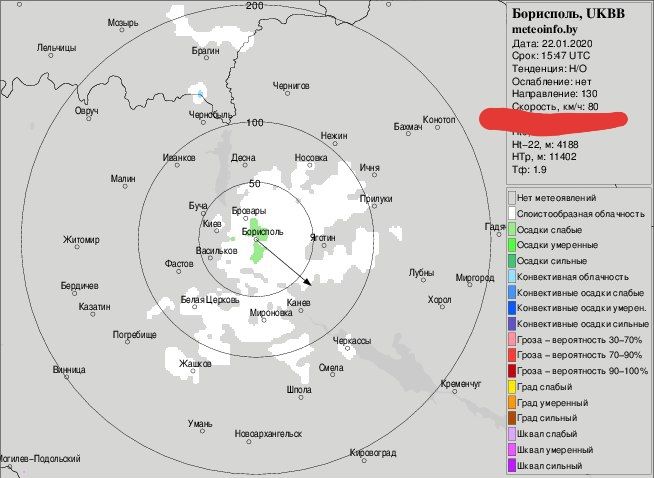Click the Житомир city label
The height and width of the screenshot is (478, 654).
pos(81,239)
